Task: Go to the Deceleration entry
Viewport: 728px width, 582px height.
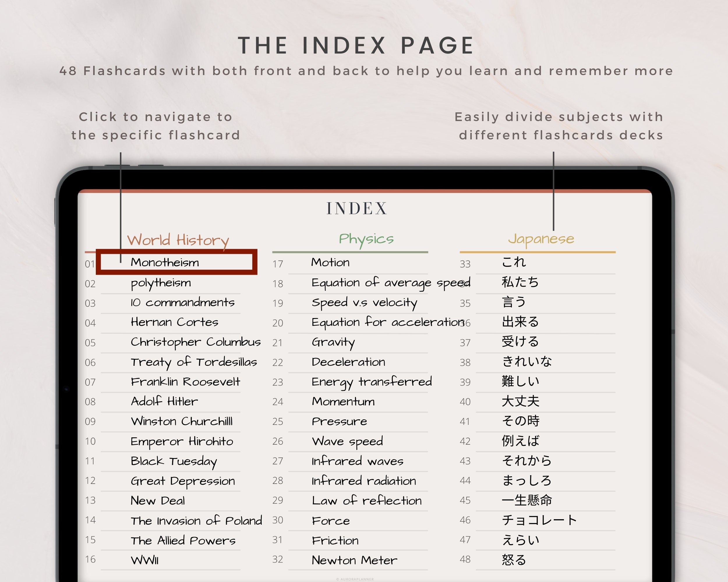Action: pos(348,362)
